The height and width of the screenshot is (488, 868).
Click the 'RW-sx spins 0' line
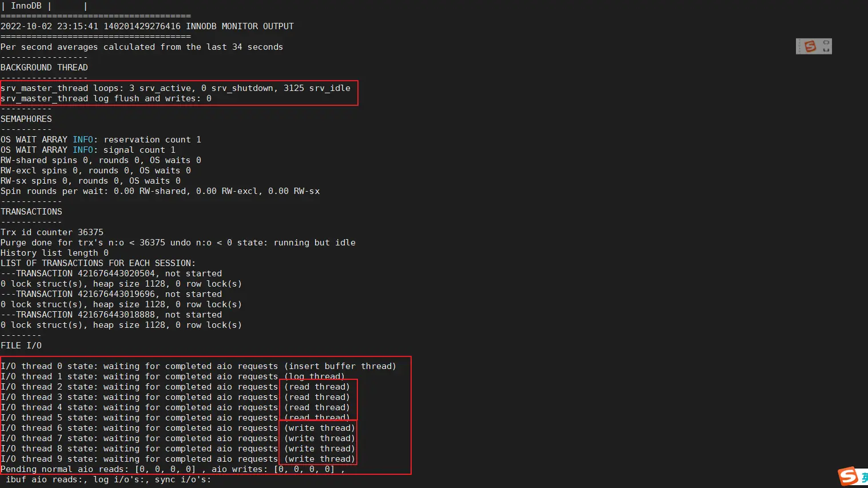(x=90, y=181)
